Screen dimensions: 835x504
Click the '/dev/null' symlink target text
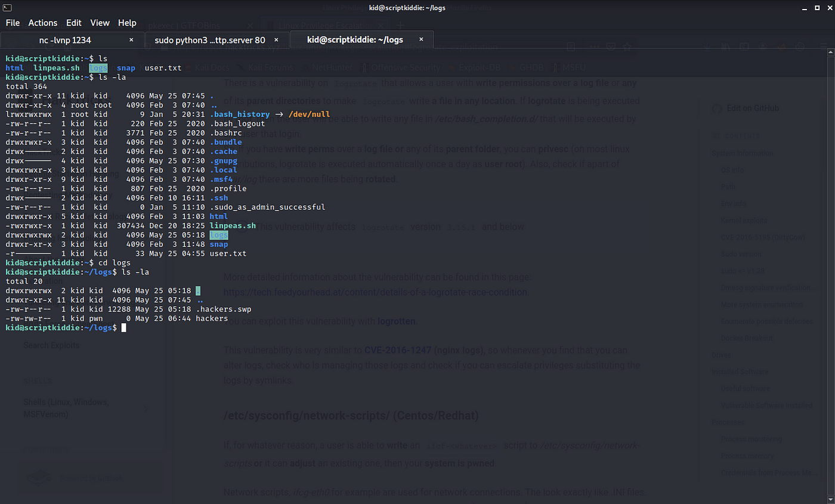pos(308,115)
